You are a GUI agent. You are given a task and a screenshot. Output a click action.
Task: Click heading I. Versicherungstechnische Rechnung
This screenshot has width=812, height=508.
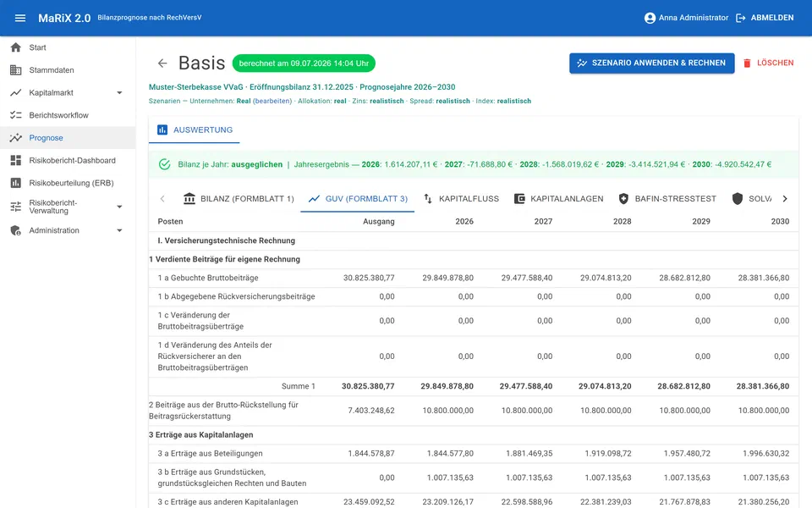[227, 240]
